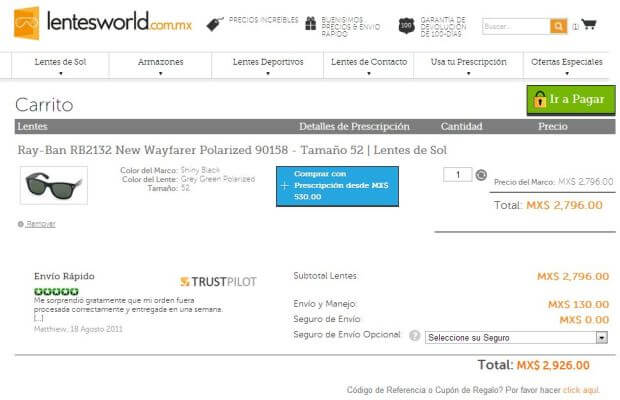Screen dimensions: 620x400
Task: Click the insurance dropdown arrow button
Action: tap(601, 338)
